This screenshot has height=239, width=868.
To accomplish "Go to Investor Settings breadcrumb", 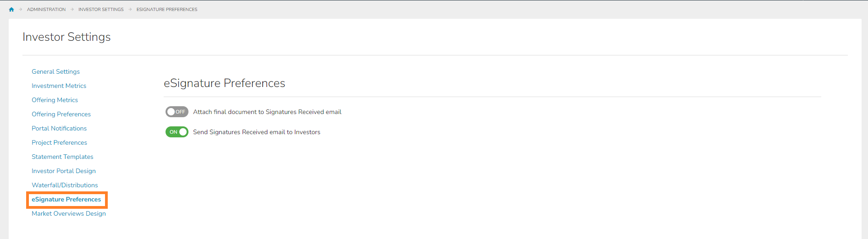I will click(x=101, y=9).
